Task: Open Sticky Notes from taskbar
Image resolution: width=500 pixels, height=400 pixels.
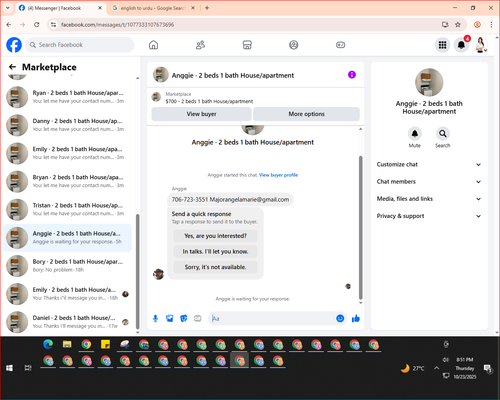Action: click(106, 344)
